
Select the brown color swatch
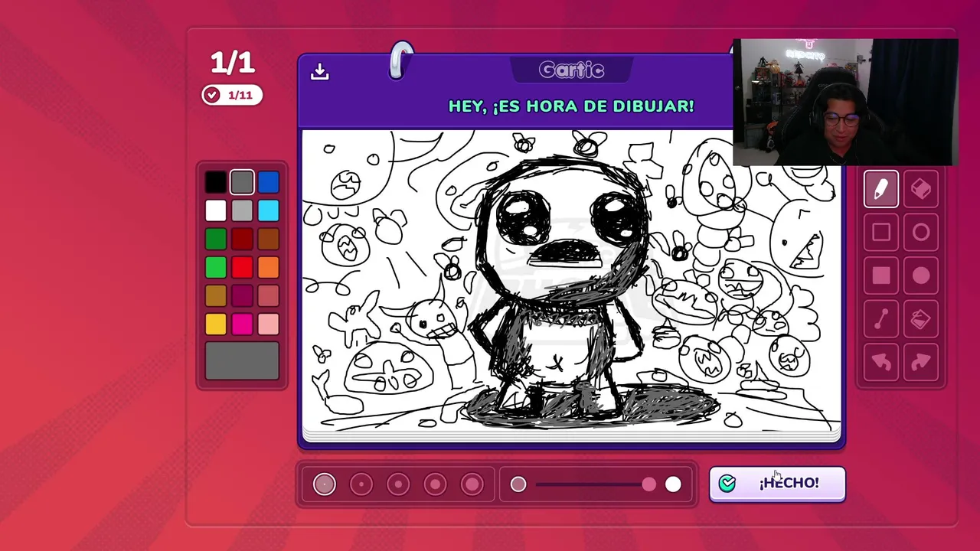point(268,240)
